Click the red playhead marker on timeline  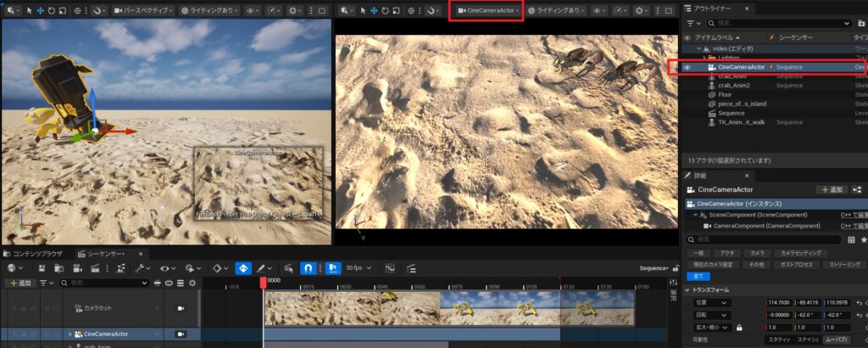pos(264,283)
